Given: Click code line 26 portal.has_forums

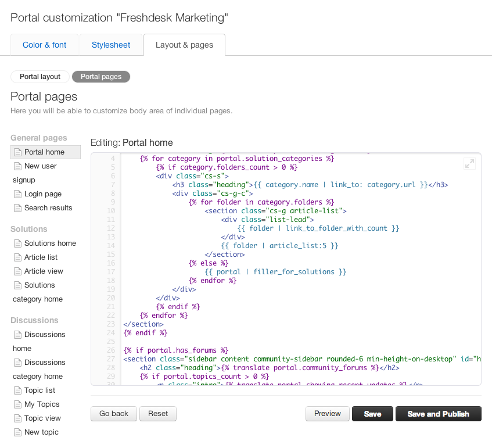Looking at the screenshot, I should click(x=175, y=350).
